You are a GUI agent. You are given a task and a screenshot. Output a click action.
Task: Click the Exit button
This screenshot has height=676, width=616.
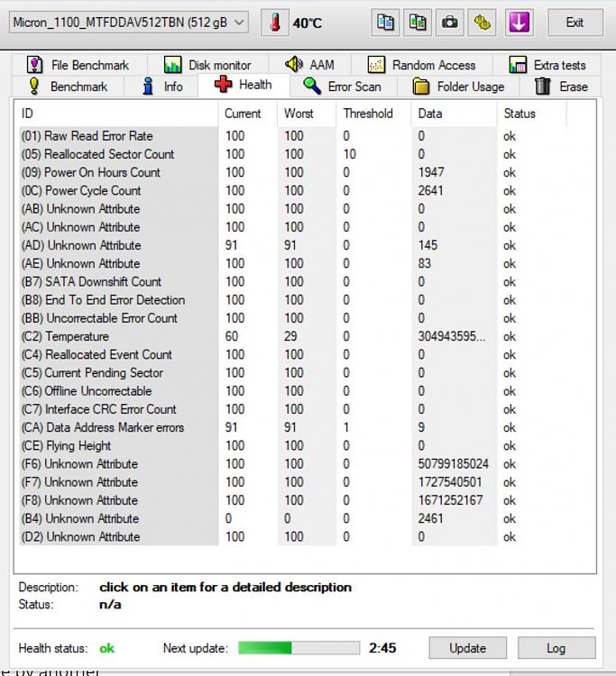(x=575, y=23)
